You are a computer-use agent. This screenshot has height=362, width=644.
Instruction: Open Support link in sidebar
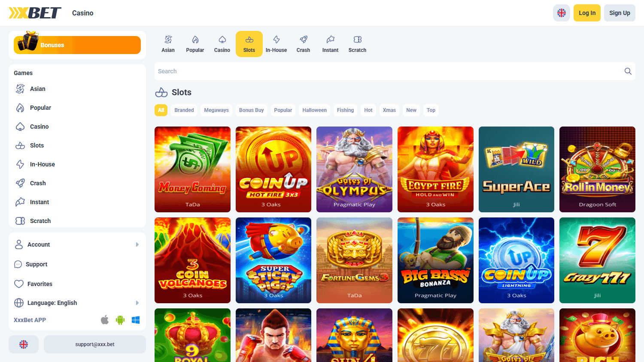[36, 264]
